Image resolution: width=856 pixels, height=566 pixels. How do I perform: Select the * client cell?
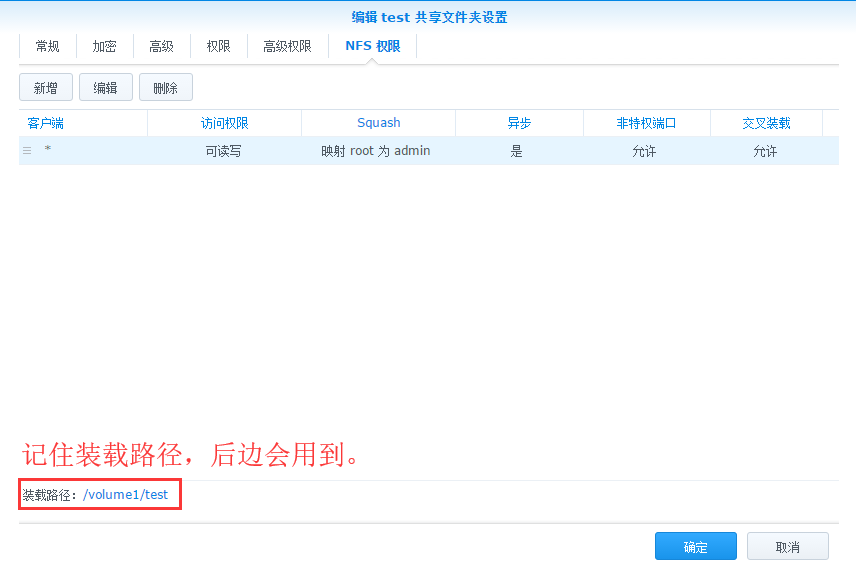pyautogui.click(x=48, y=148)
